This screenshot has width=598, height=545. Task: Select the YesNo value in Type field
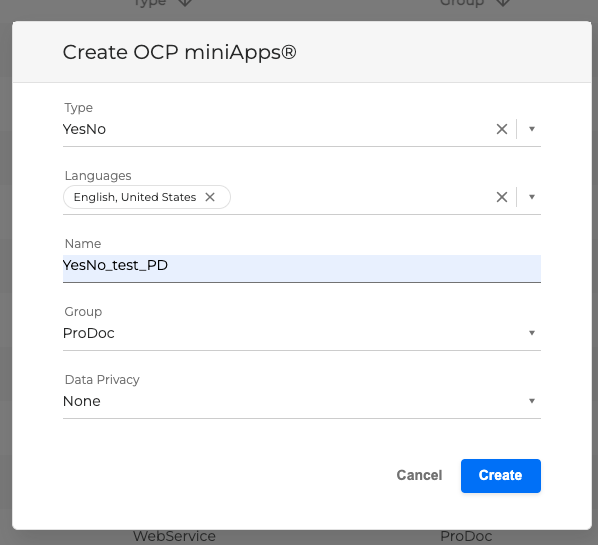[x=84, y=129]
